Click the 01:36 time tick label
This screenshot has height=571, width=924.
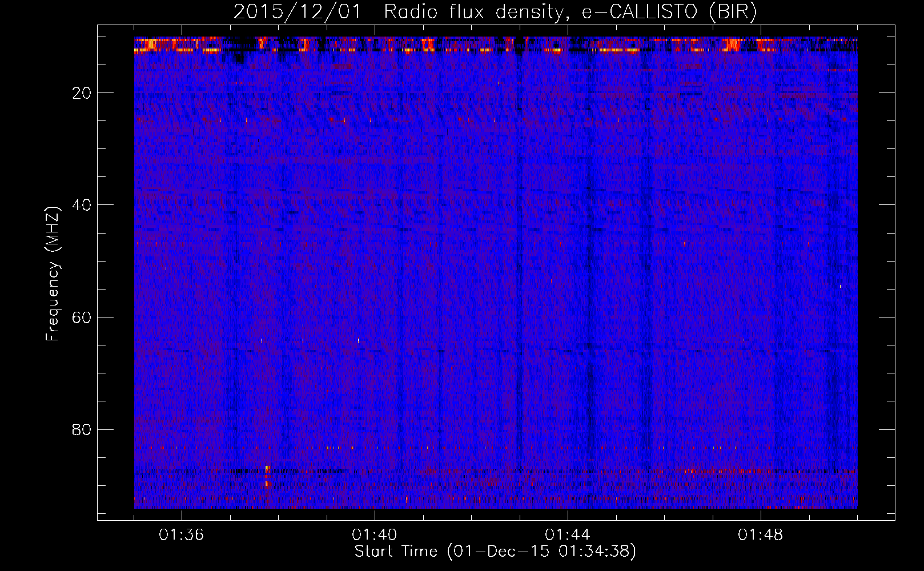click(x=181, y=535)
